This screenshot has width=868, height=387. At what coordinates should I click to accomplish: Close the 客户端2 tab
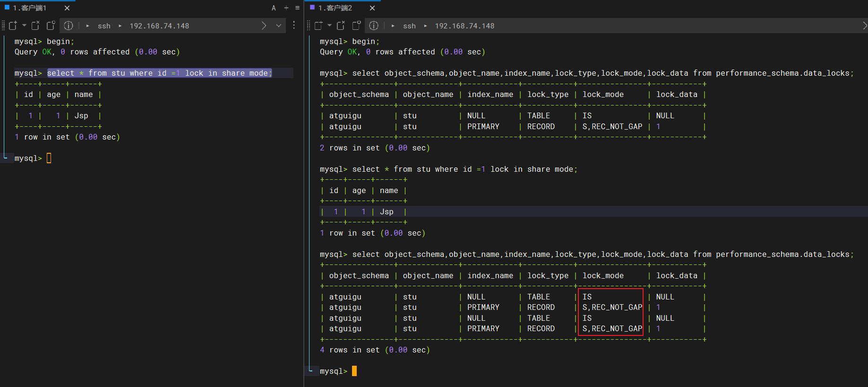point(372,8)
